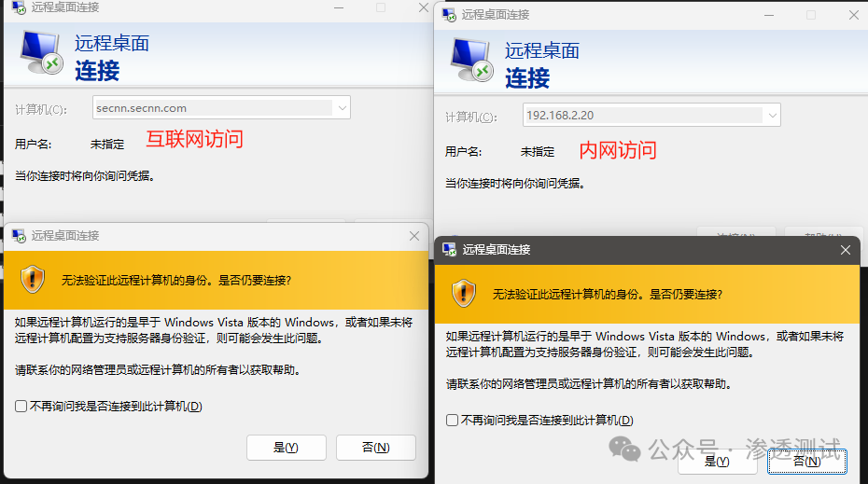Close the right Remote Desktop Connection window
Viewport: 868px width, 484px height.
(854, 15)
